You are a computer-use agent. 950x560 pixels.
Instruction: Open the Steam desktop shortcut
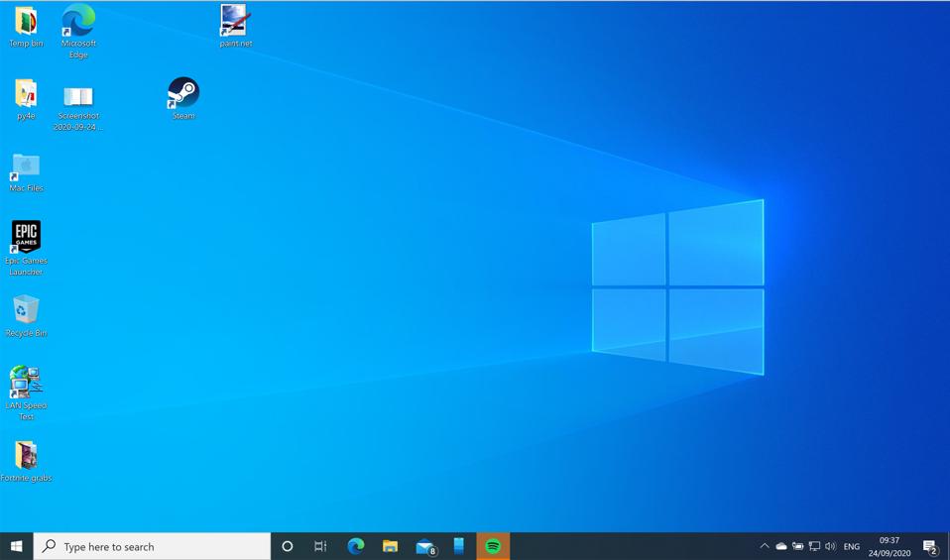click(x=183, y=94)
